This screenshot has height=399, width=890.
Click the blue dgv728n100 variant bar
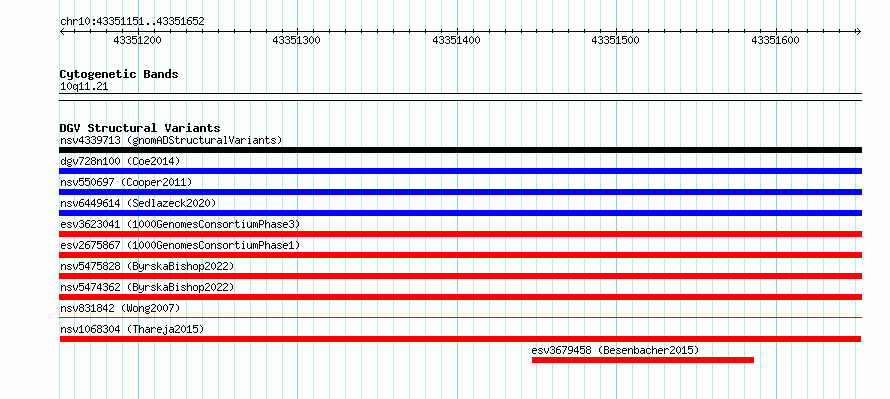point(460,171)
